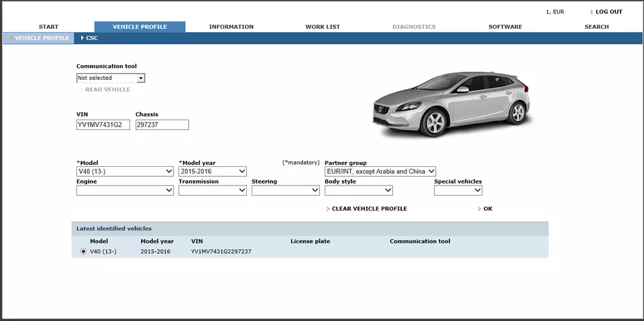Click CLEAR VEHICLE PROFILE
Image resolution: width=644 pixels, height=321 pixels.
[x=369, y=209]
